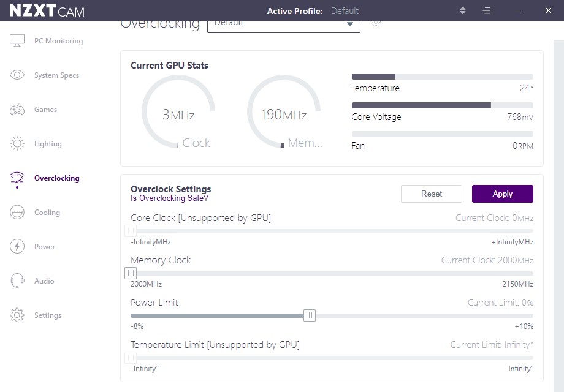Click the Power Limit slider handle

310,315
